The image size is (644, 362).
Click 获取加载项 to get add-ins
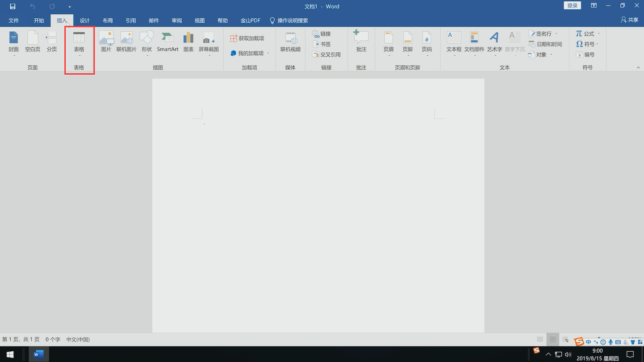point(247,38)
